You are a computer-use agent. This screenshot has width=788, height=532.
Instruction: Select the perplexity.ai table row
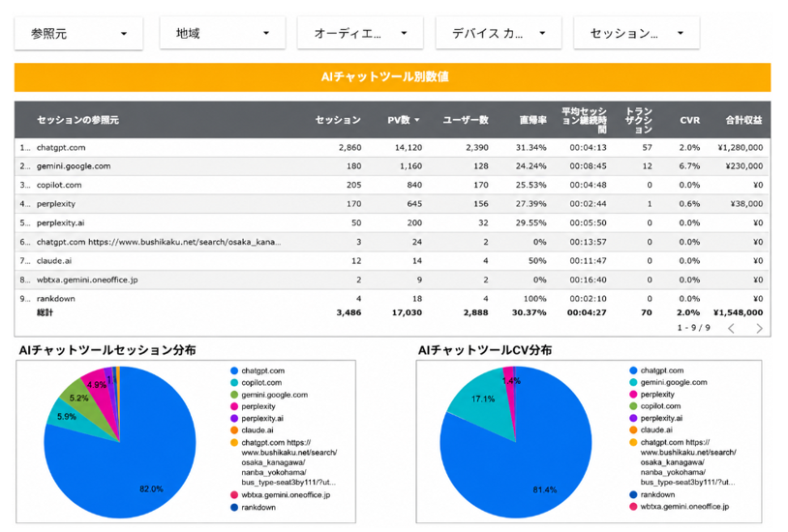pos(392,222)
